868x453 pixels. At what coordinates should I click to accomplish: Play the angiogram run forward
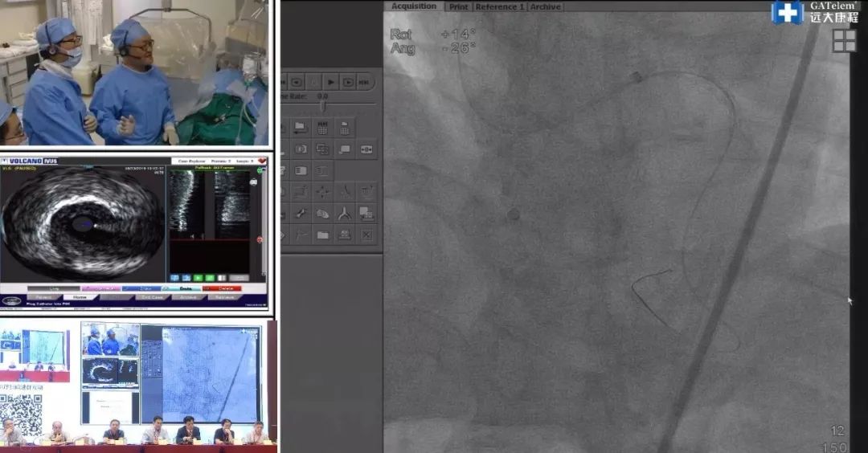pos(330,82)
